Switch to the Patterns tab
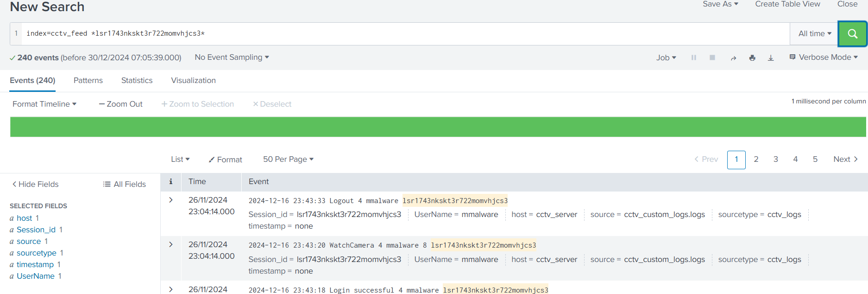Screen dimensions: 868x294 tap(88, 80)
